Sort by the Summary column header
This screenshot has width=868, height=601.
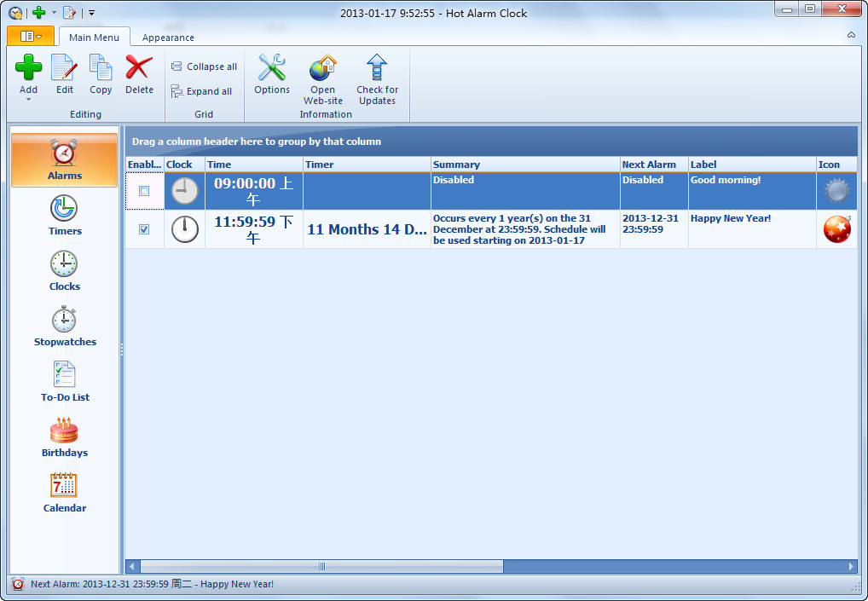[x=525, y=165]
